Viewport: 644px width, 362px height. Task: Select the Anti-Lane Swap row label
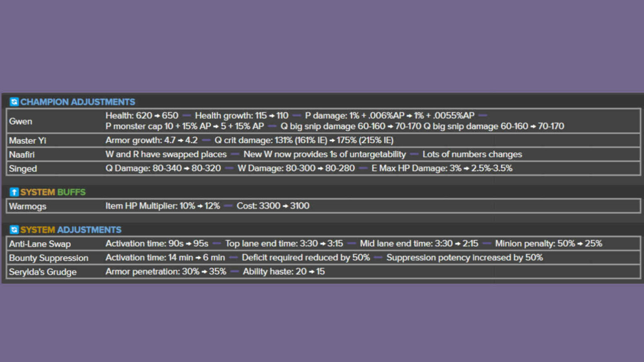(x=40, y=244)
